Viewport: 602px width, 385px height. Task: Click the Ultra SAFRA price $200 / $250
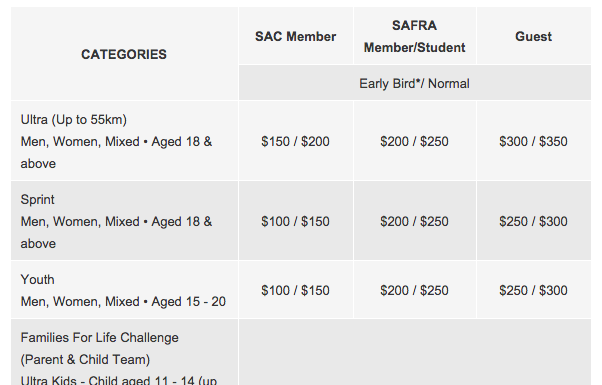[x=414, y=141]
